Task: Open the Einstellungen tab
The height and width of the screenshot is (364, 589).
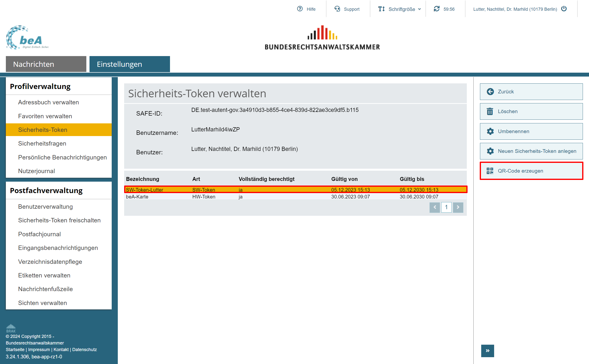Action: [130, 64]
